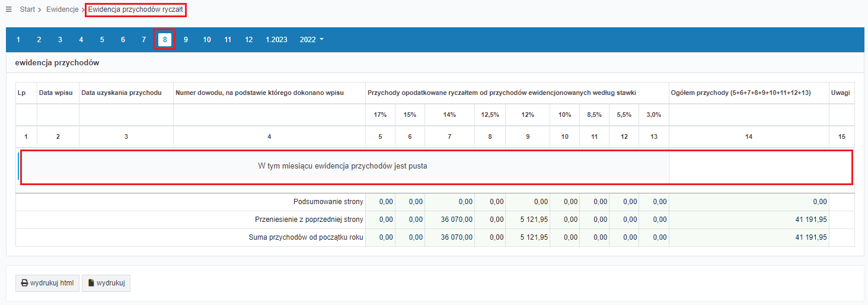The image size is (868, 305).
Task: Click the 10% rate header
Action: (x=564, y=115)
